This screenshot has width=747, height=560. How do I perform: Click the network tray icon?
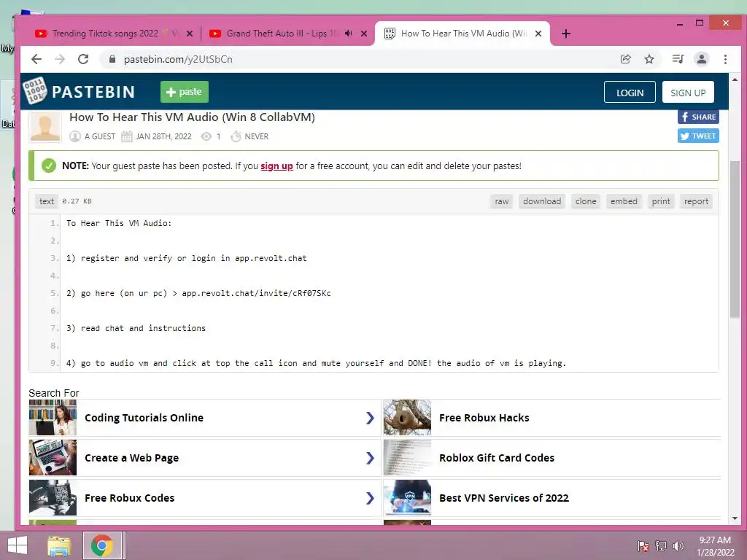pos(661,545)
